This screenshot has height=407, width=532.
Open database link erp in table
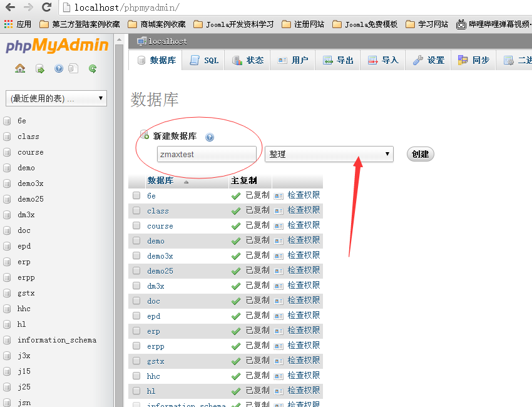(153, 331)
